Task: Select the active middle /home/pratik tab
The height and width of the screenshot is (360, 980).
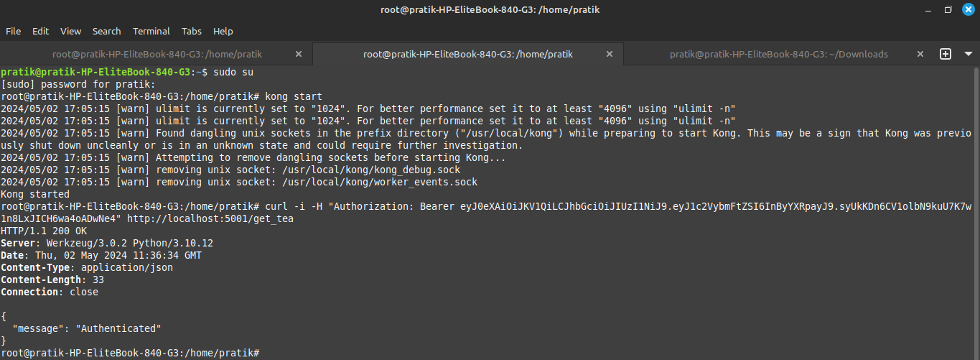Action: coord(468,54)
